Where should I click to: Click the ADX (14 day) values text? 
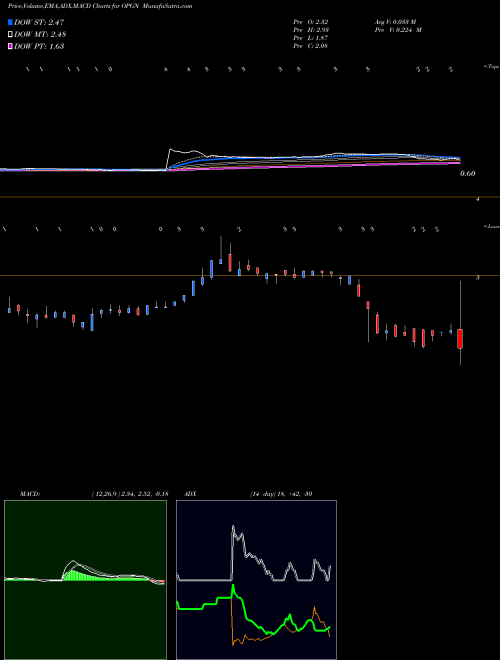click(281, 493)
